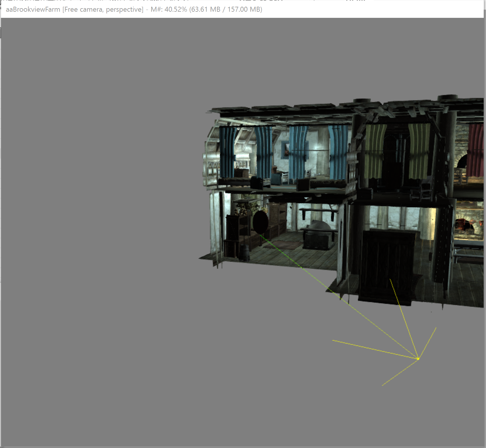Image resolution: width=486 pixels, height=448 pixels.
Task: Select the leftmost blue curtain upstairs
Action: coord(228,152)
